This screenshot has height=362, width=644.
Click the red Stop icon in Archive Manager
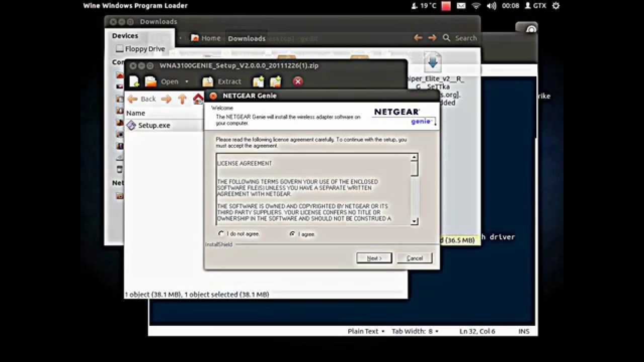point(298,81)
